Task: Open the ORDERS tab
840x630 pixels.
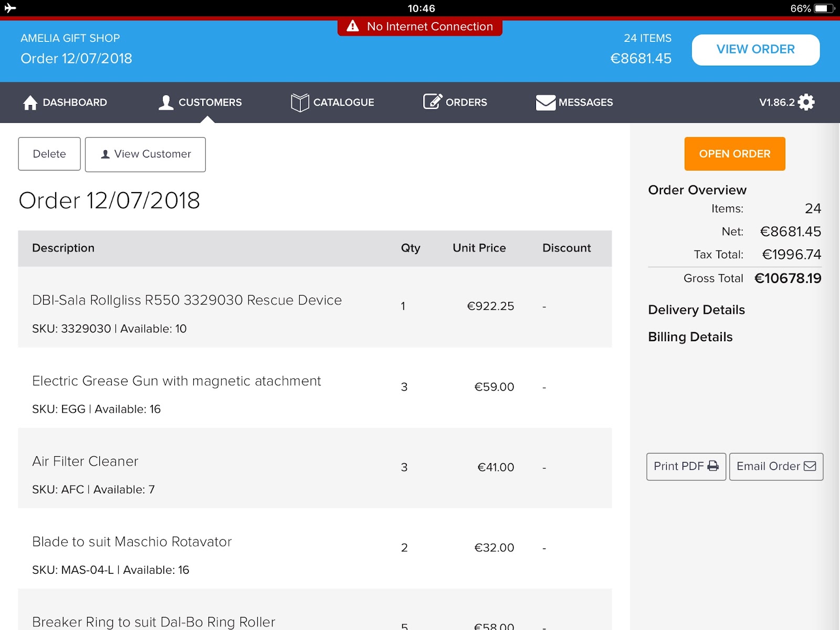Action: click(455, 102)
